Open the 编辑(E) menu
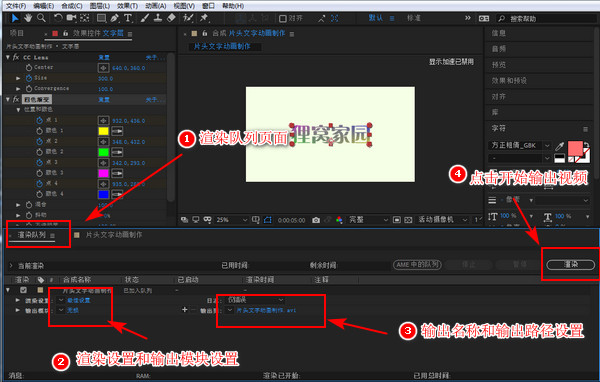The height and width of the screenshot is (382, 600). [43, 6]
